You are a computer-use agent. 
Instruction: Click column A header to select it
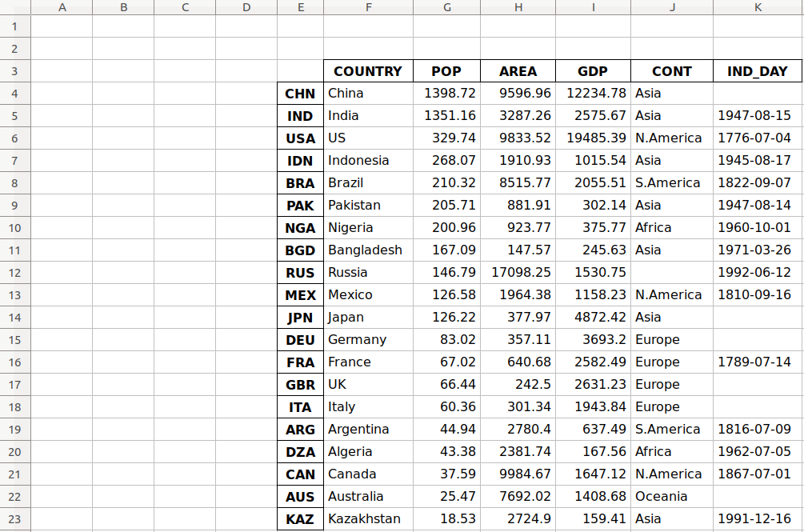pos(62,7)
